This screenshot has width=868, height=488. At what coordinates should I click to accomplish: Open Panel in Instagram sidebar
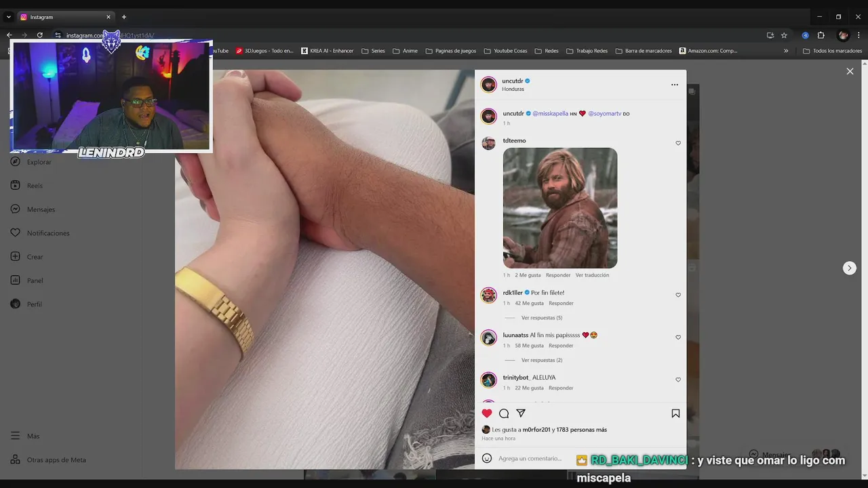35,281
